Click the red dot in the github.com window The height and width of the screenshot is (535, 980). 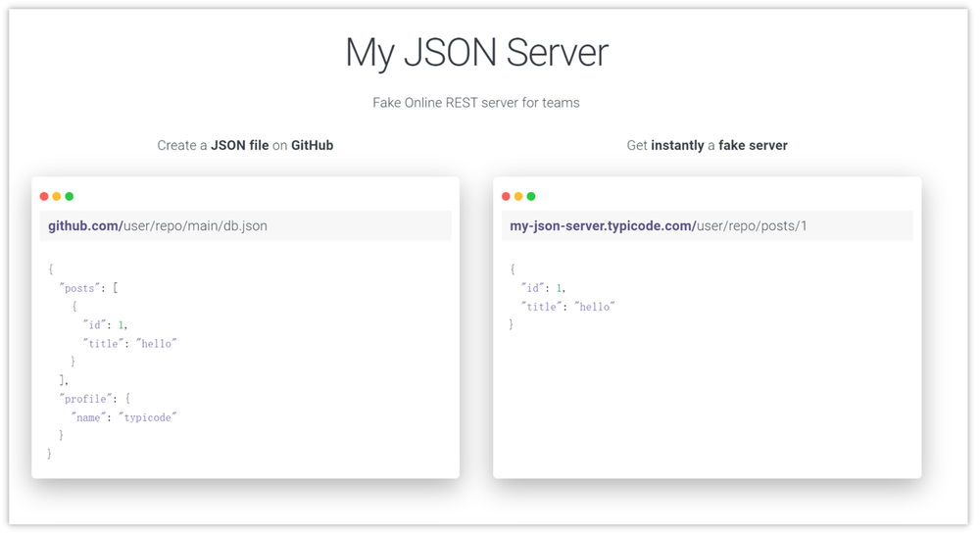[44, 197]
